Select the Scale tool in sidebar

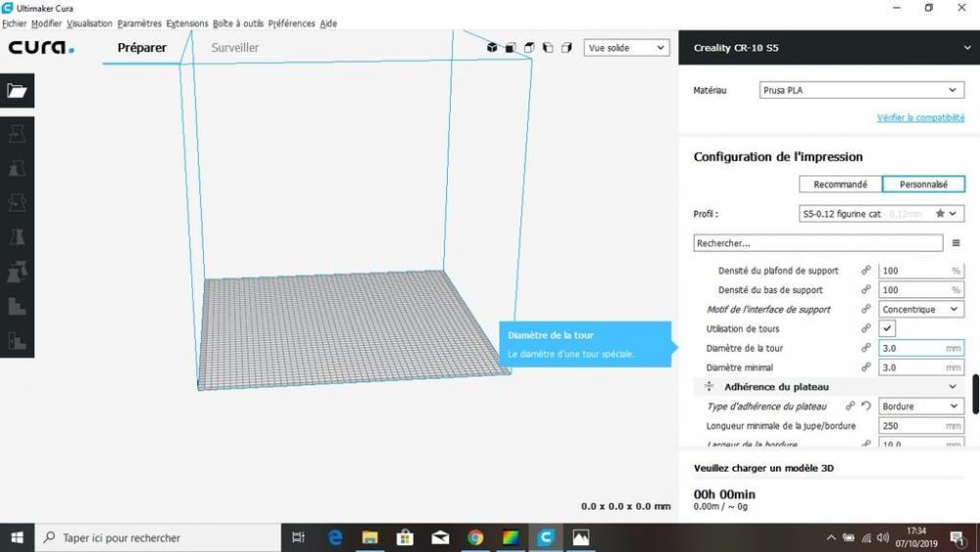coord(17,169)
